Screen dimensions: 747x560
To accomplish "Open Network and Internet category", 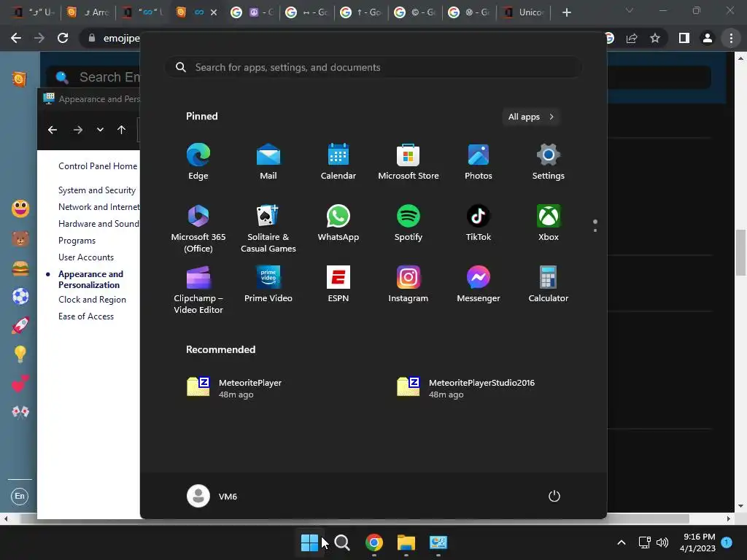I will coord(99,207).
